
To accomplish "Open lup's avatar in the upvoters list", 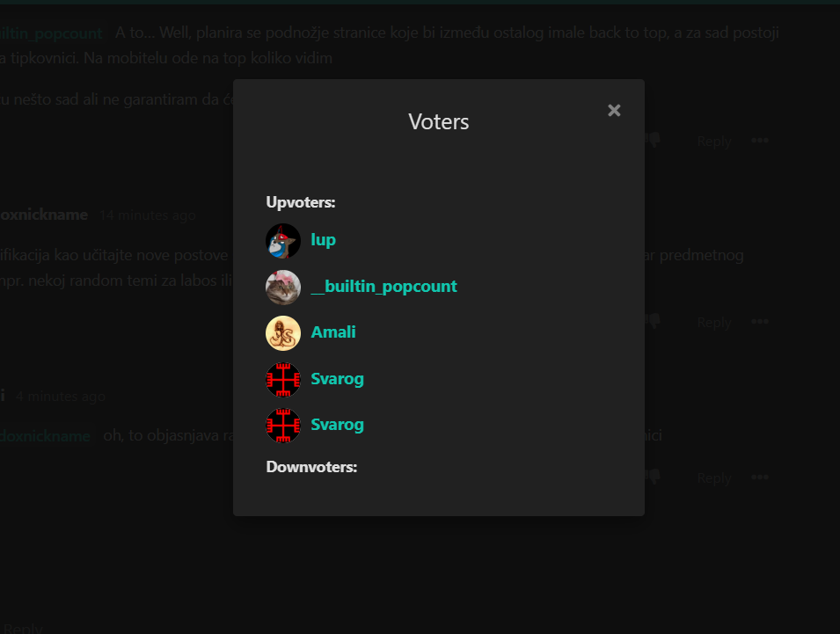I will click(x=283, y=241).
